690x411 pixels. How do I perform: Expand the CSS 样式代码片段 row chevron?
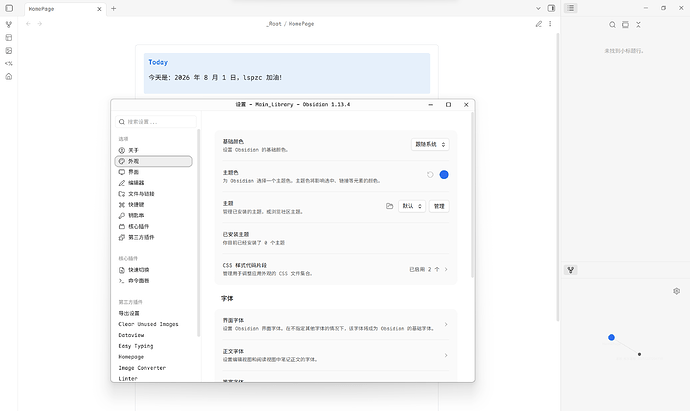[x=446, y=269]
